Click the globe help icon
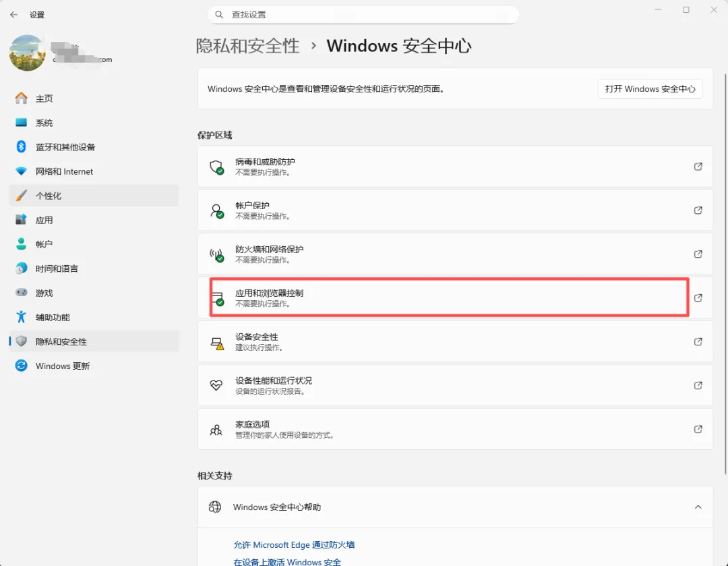 tap(215, 507)
